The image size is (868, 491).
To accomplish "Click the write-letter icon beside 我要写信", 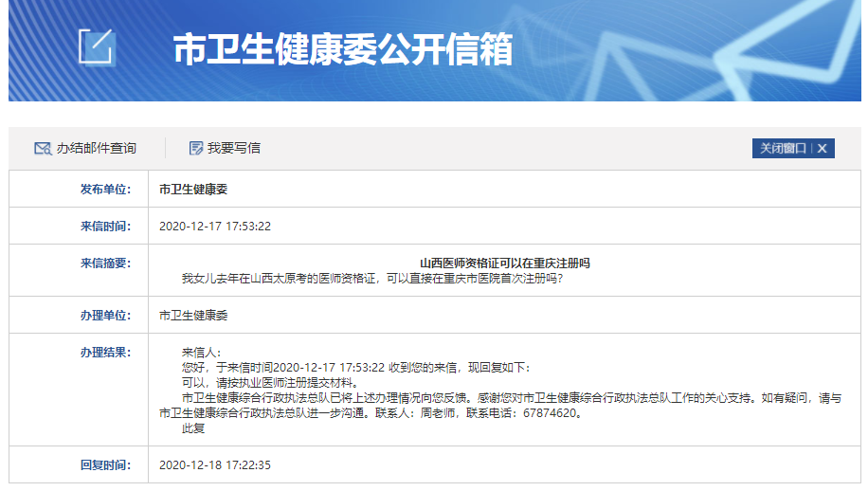I will point(196,148).
